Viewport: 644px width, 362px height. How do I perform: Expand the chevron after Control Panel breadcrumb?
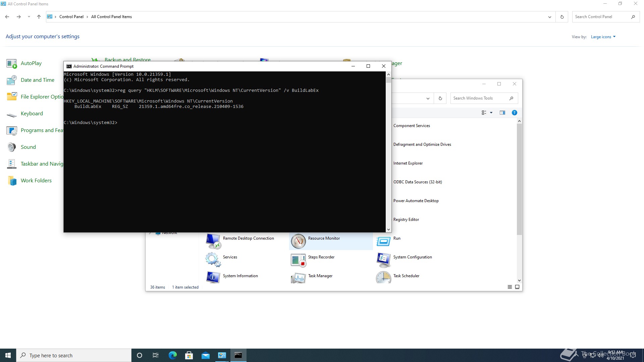point(87,17)
